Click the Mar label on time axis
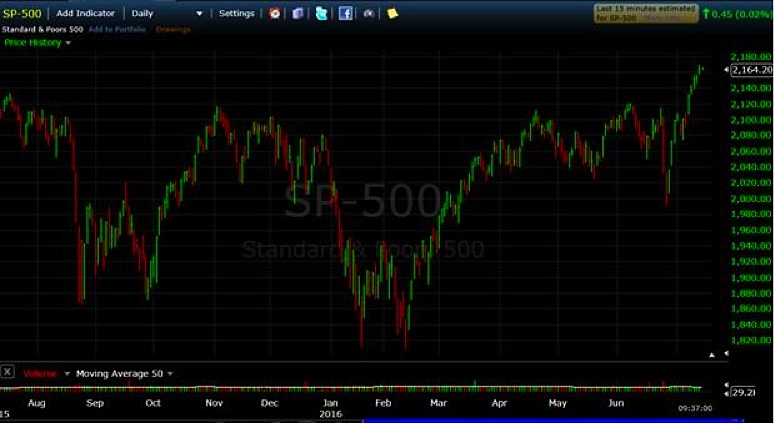This screenshot has height=424, width=774. click(x=438, y=403)
